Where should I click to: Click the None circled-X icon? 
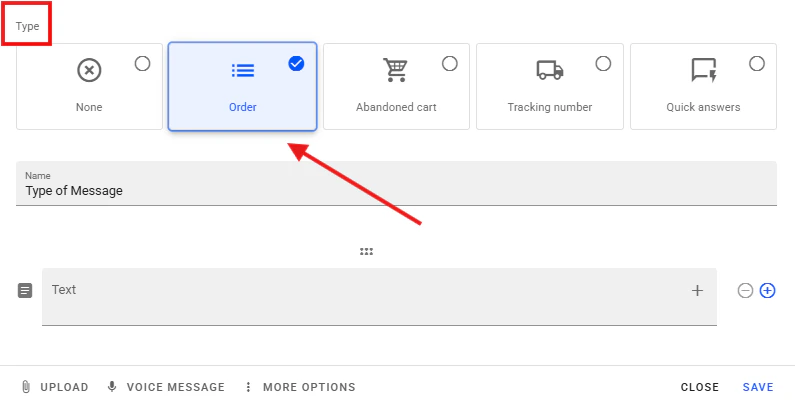click(x=89, y=70)
